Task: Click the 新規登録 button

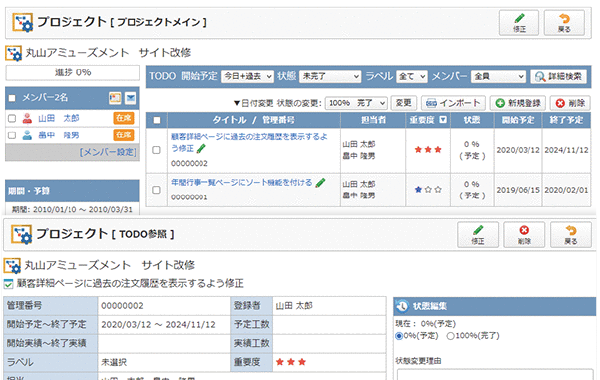Action: pos(518,103)
